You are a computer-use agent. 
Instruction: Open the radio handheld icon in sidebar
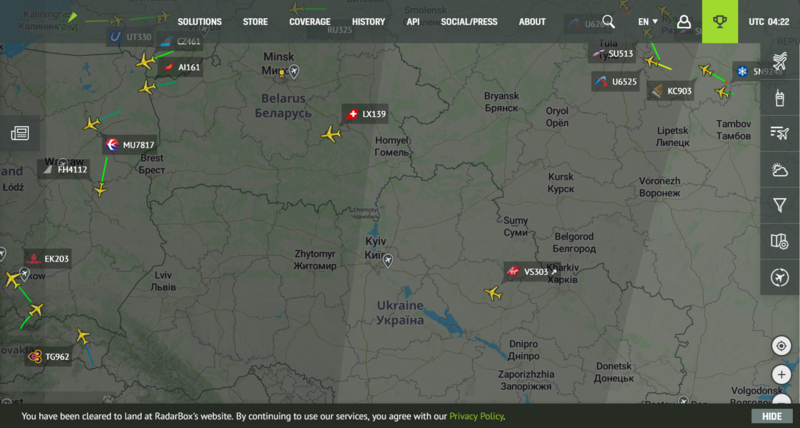[x=780, y=97]
